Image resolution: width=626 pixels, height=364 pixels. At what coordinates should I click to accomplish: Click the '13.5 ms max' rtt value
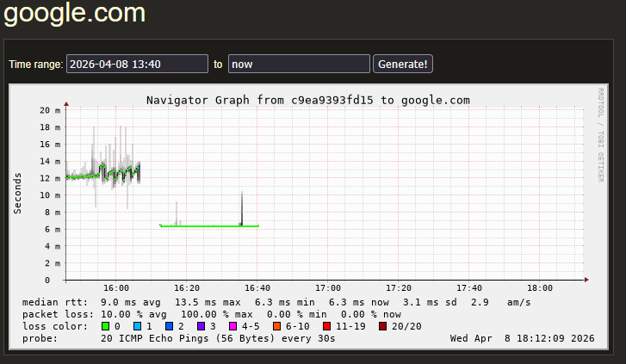[x=208, y=302]
